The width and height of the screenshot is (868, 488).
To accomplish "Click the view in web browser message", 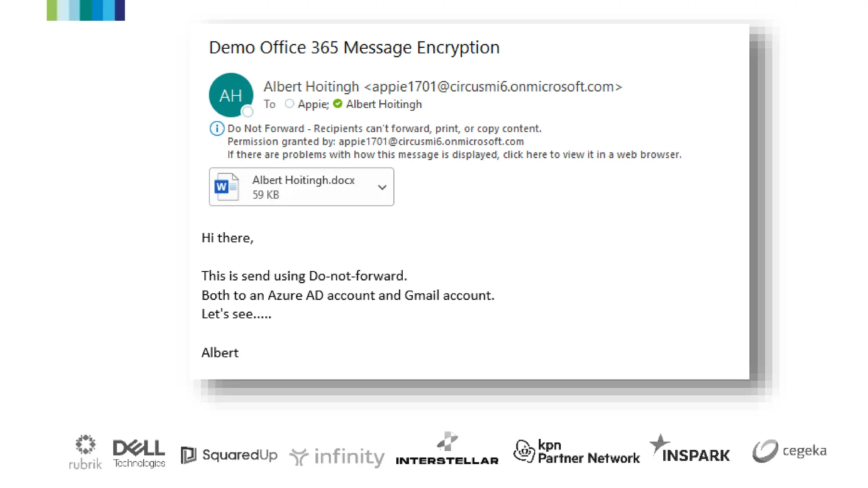I will pyautogui.click(x=454, y=155).
